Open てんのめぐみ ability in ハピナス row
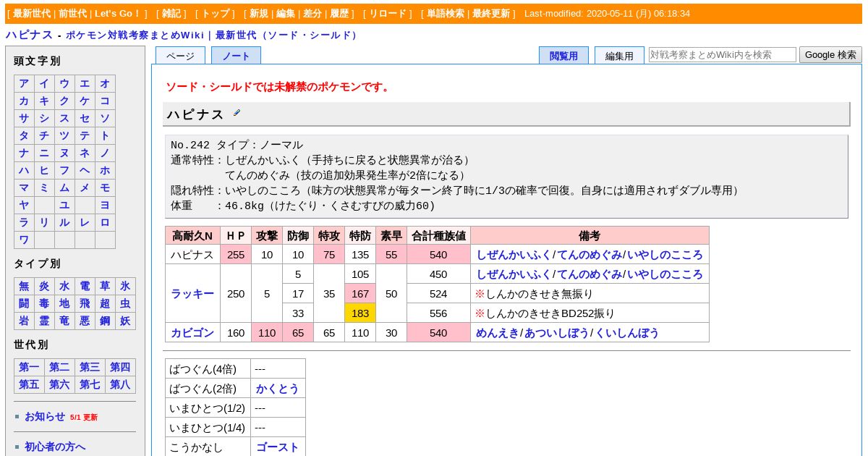Viewport: 868px width, 456px height. click(589, 255)
